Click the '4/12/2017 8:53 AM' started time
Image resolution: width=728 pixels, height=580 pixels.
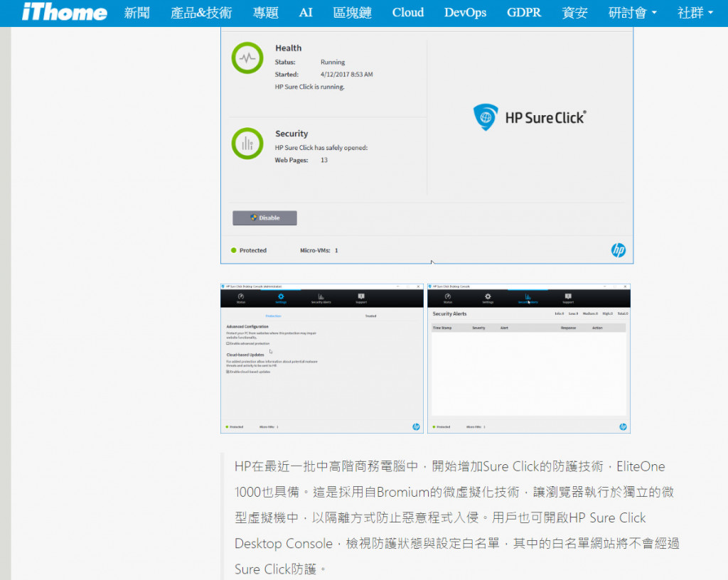(x=346, y=74)
